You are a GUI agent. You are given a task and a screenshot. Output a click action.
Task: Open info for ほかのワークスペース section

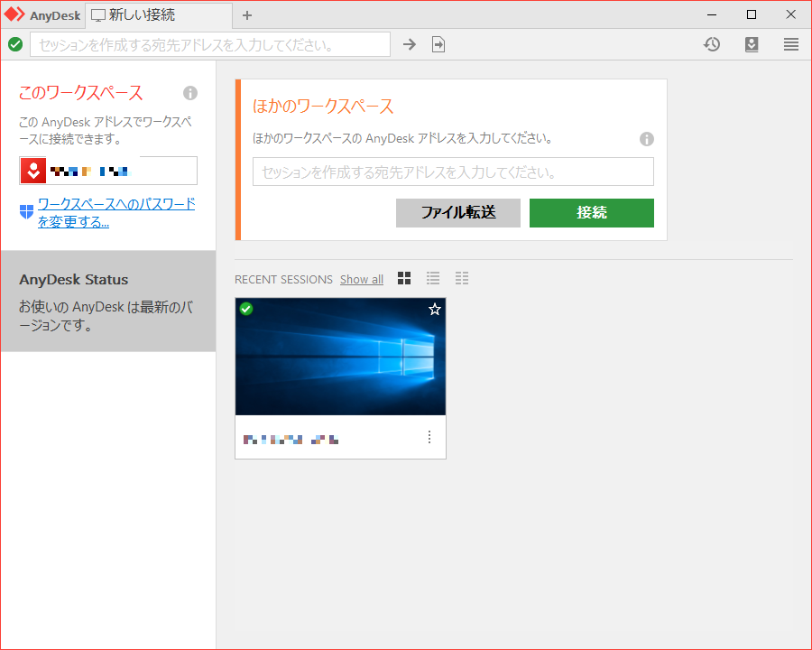click(x=647, y=139)
